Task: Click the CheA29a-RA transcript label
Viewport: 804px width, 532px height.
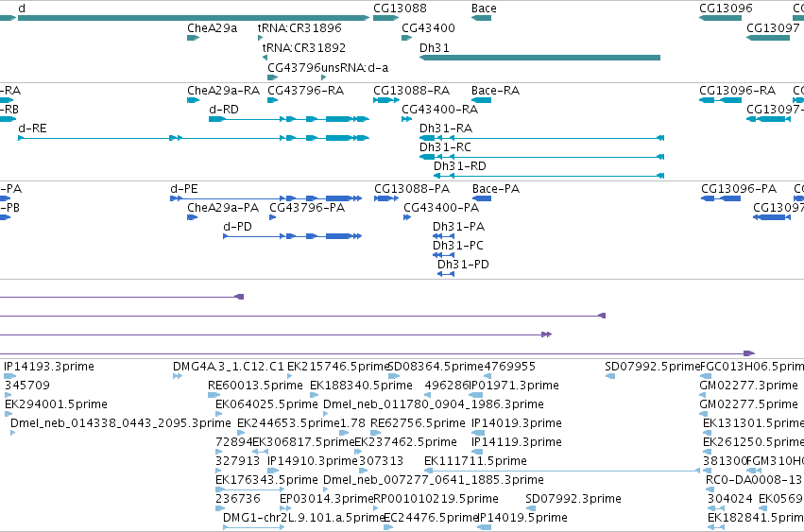Action: (223, 91)
